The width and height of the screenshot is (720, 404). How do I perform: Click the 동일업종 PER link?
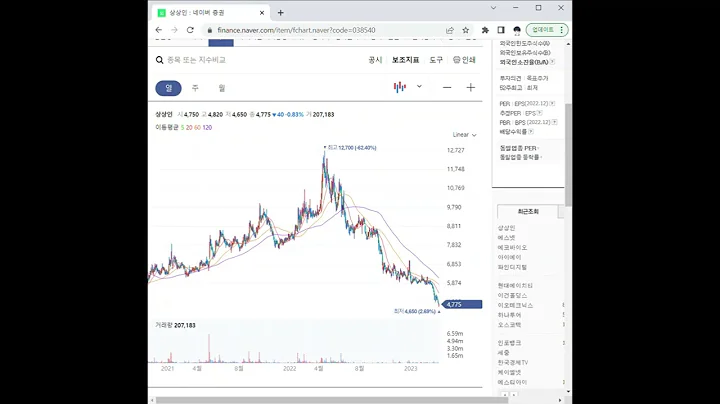[x=518, y=148]
